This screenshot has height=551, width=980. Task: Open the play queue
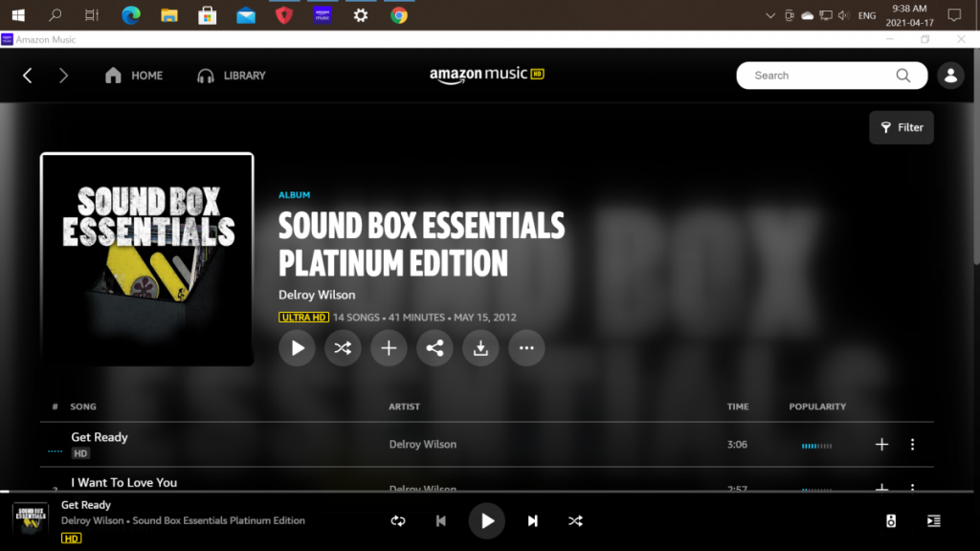(934, 521)
